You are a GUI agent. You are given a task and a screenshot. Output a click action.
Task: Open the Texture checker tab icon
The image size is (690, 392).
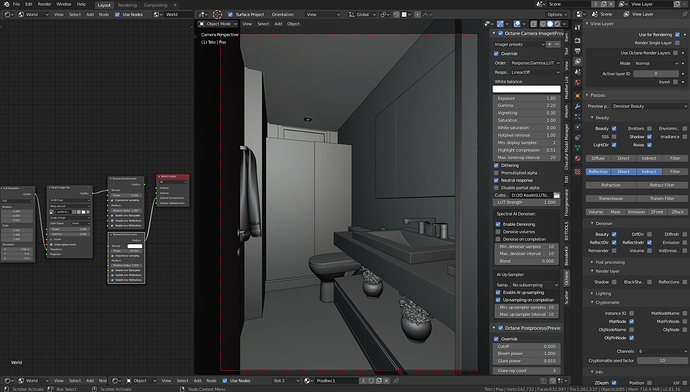(577, 172)
